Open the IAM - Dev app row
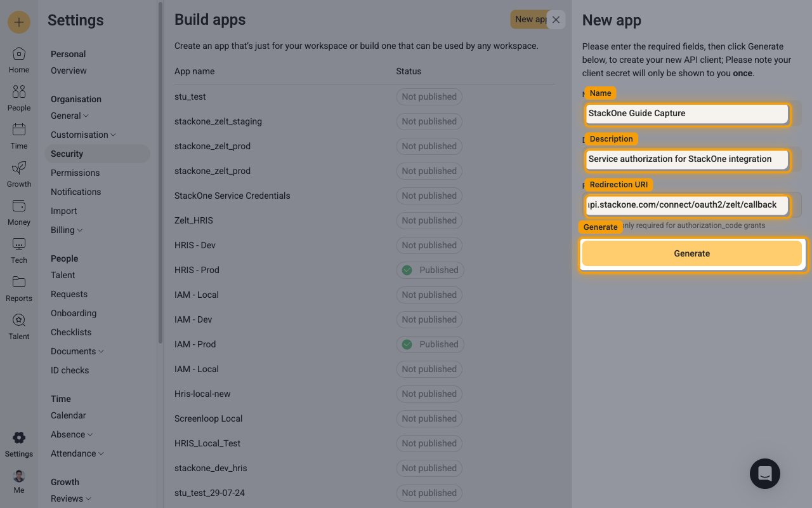 click(364, 319)
